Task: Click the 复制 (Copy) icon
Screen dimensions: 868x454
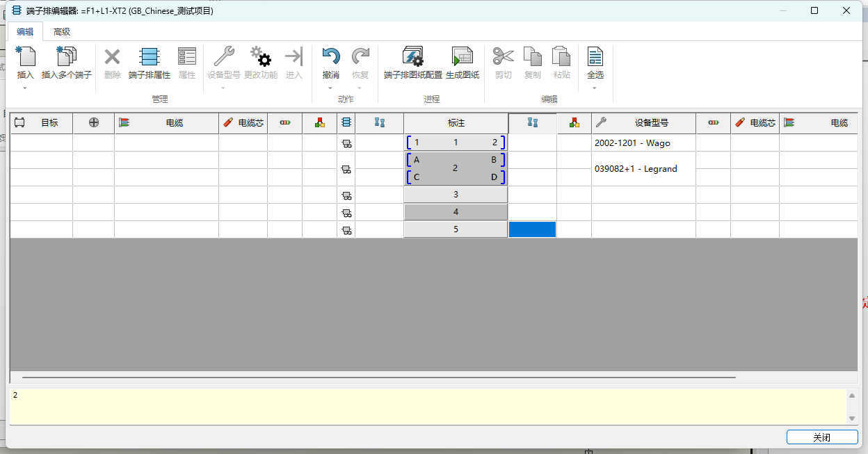Action: 532,57
